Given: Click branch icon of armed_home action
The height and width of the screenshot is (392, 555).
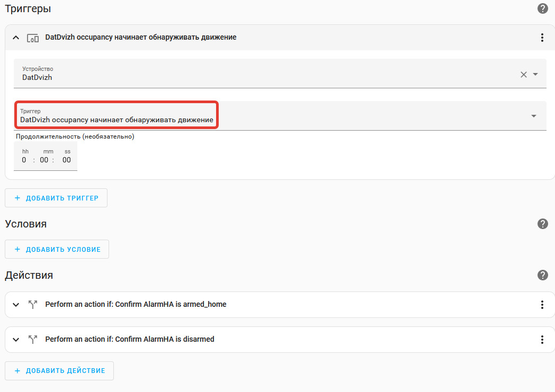Looking at the screenshot, I should 33,305.
